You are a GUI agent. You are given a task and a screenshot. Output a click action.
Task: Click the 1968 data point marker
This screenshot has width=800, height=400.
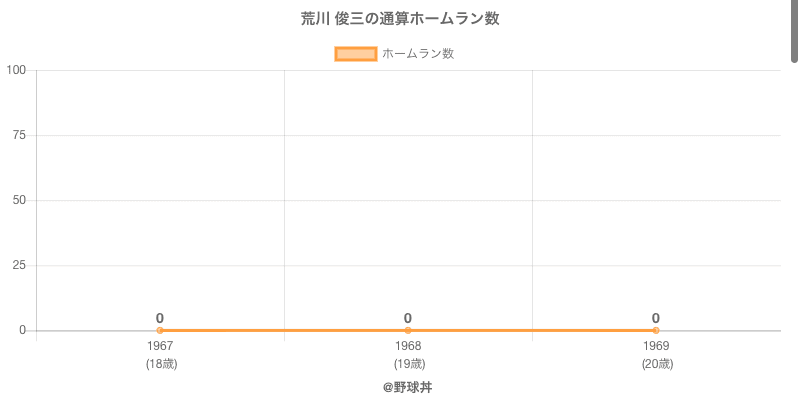click(408, 330)
